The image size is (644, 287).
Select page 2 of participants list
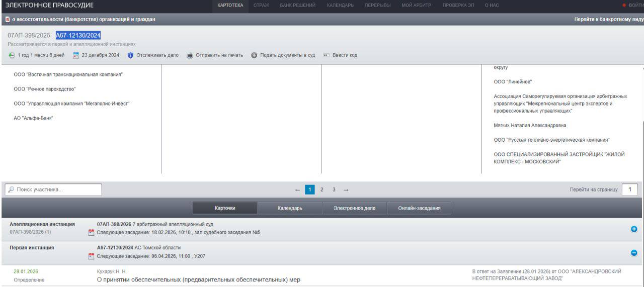(322, 189)
